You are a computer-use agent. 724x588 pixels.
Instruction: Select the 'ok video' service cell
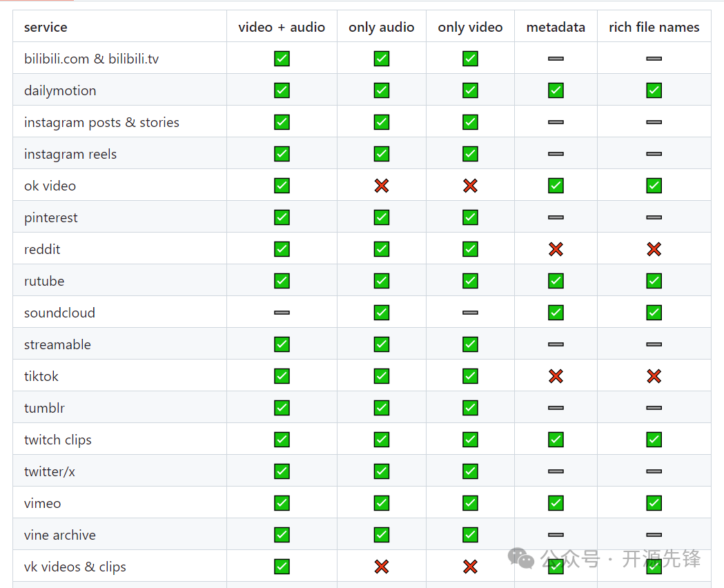[119, 185]
